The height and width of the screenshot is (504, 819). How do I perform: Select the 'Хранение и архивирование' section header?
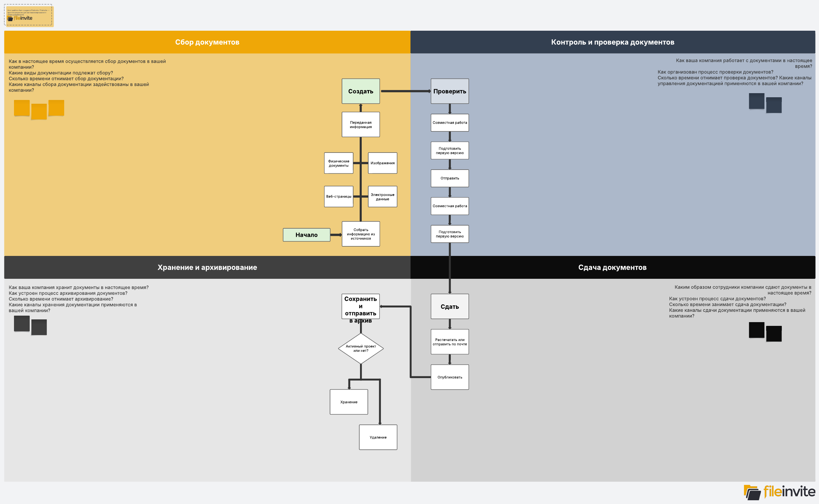coord(207,267)
